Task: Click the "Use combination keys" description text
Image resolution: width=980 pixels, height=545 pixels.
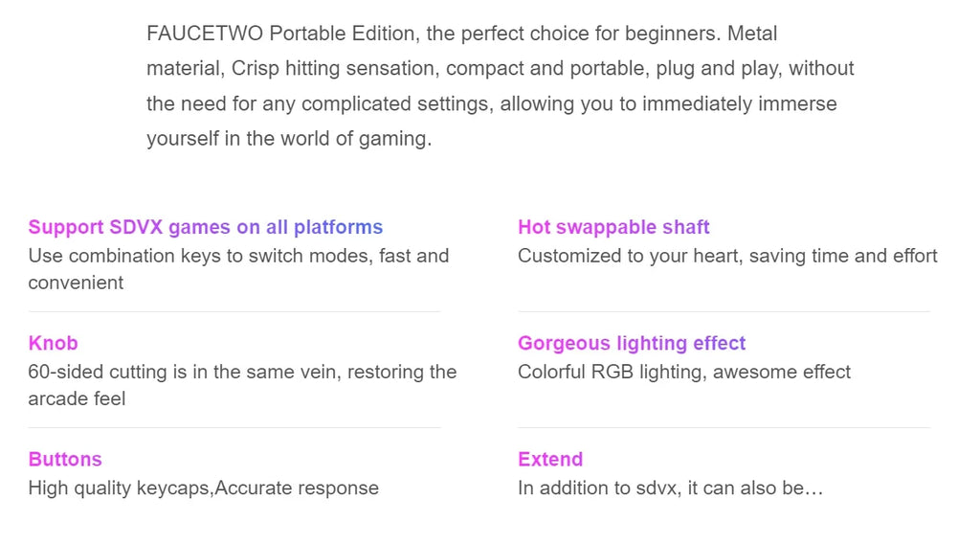Action: point(238,256)
